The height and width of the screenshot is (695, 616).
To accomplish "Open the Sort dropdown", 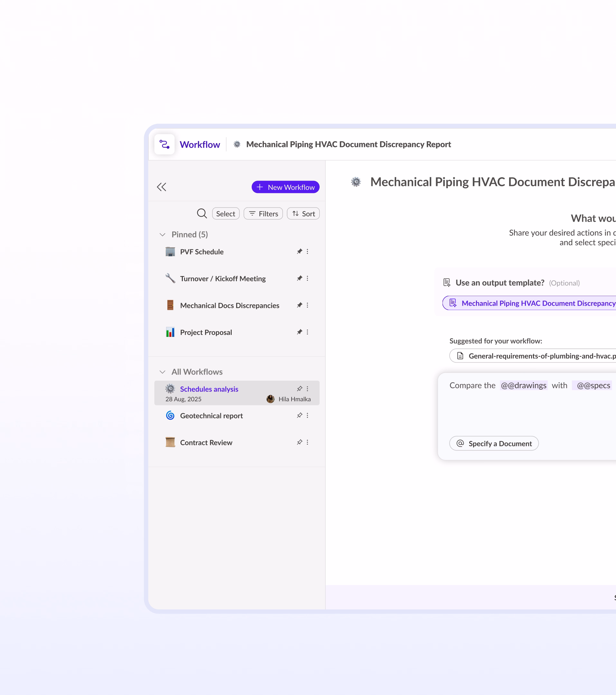I will (x=303, y=214).
